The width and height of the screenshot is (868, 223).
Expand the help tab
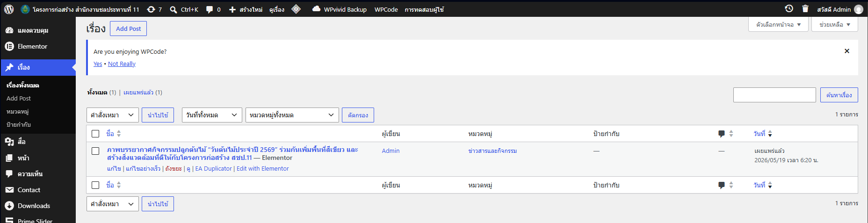click(x=835, y=24)
